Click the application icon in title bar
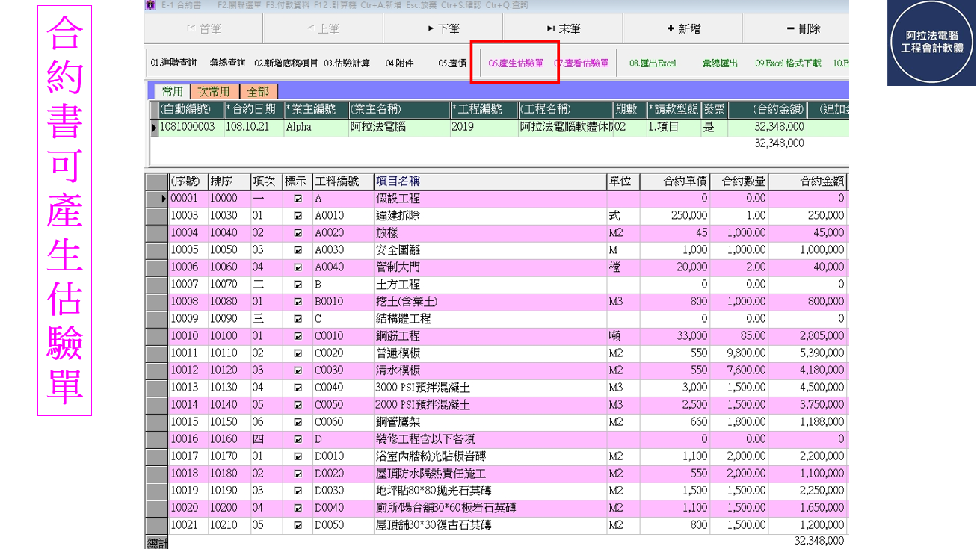Viewport: 980px width, 549px height. pos(150,5)
